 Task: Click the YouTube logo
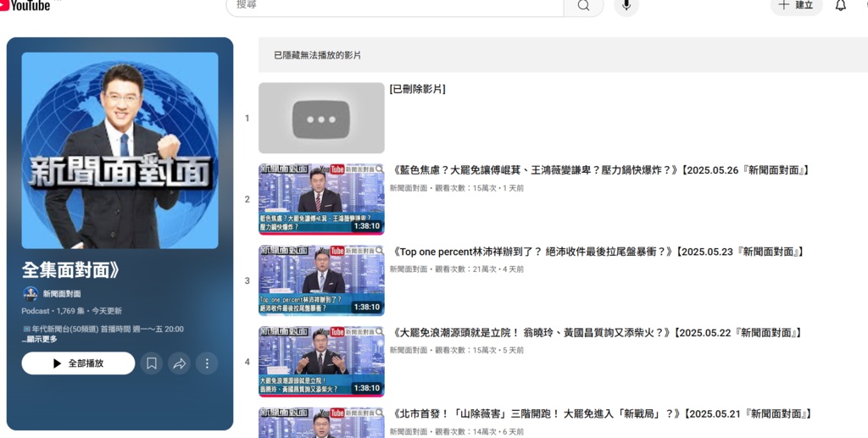click(x=25, y=6)
